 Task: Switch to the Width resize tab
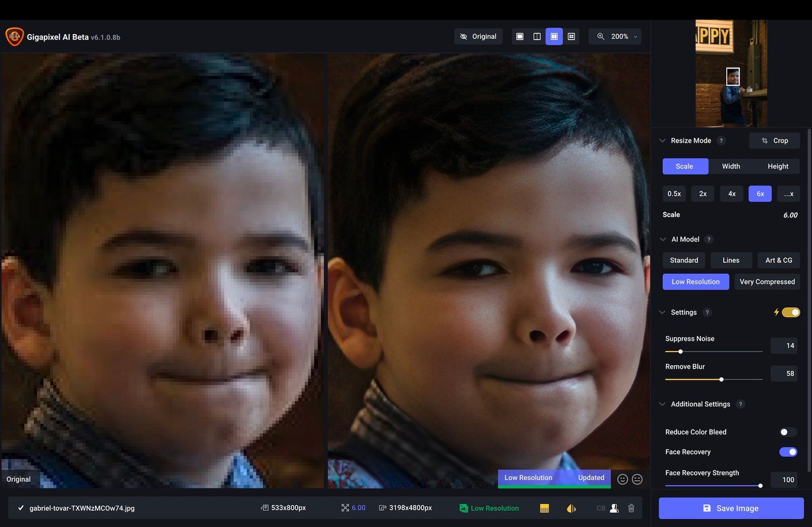click(730, 166)
